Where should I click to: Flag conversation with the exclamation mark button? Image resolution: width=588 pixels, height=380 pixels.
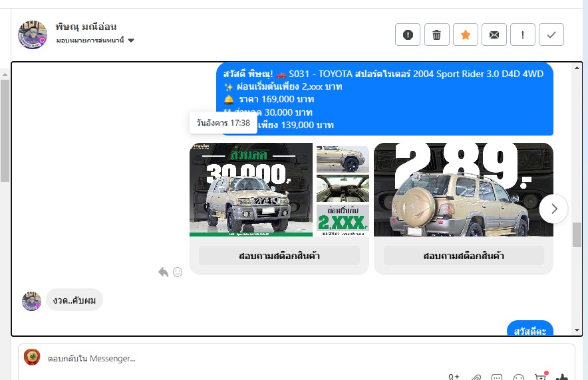[x=523, y=35]
